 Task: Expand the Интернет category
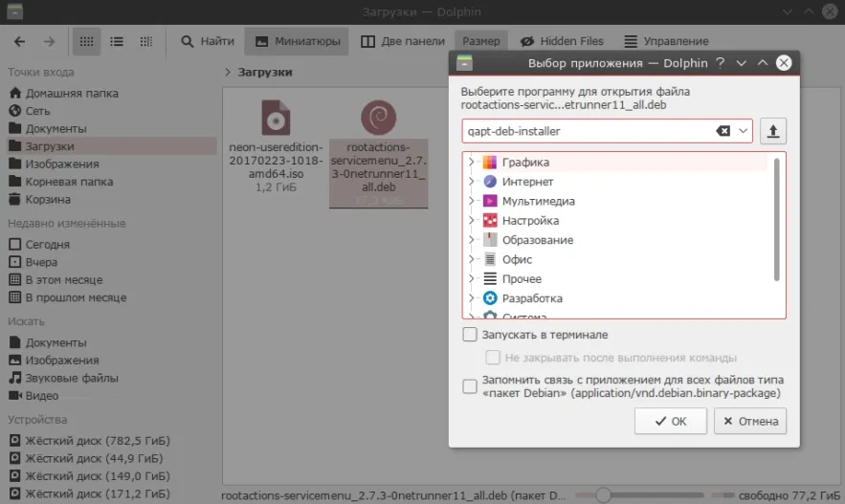tap(472, 182)
